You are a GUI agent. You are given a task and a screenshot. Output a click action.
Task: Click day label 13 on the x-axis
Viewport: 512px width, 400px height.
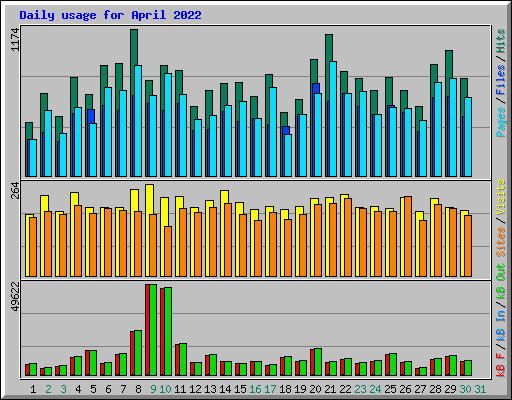[x=210, y=389]
